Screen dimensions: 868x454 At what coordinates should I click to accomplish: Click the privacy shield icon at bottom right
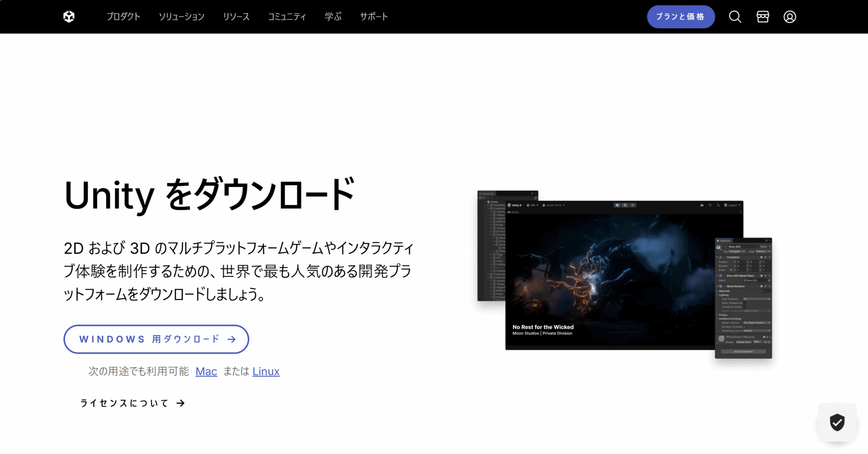pyautogui.click(x=837, y=423)
